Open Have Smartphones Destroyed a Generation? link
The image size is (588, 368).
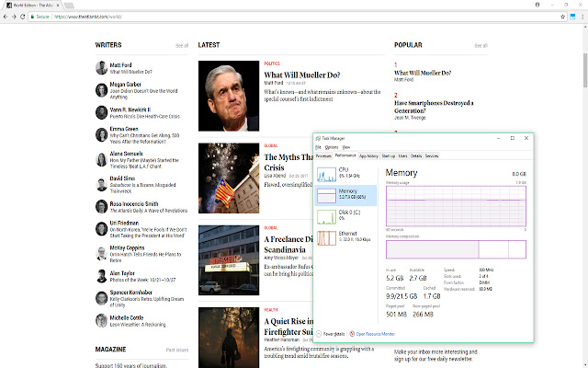[x=434, y=107]
